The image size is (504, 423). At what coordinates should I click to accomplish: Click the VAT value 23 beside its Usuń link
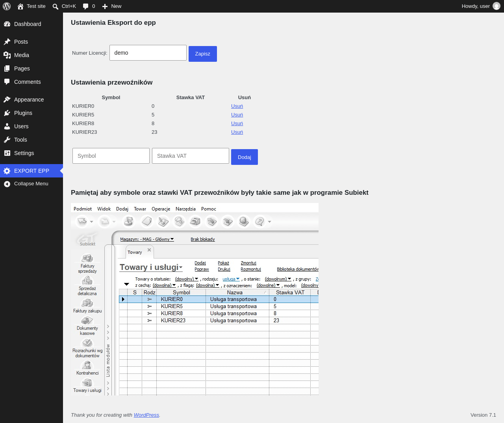(x=154, y=132)
